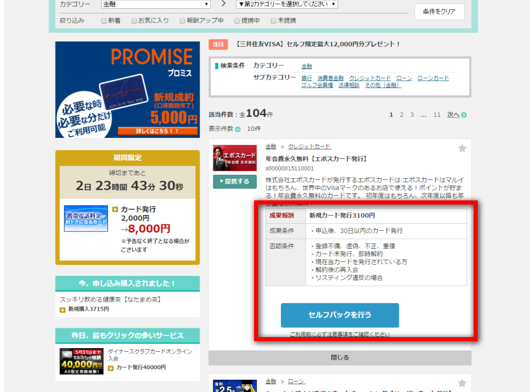Open ダイナースクラブ 40,000円 thumbnail
Screen dimensions: 532x392
81,361
